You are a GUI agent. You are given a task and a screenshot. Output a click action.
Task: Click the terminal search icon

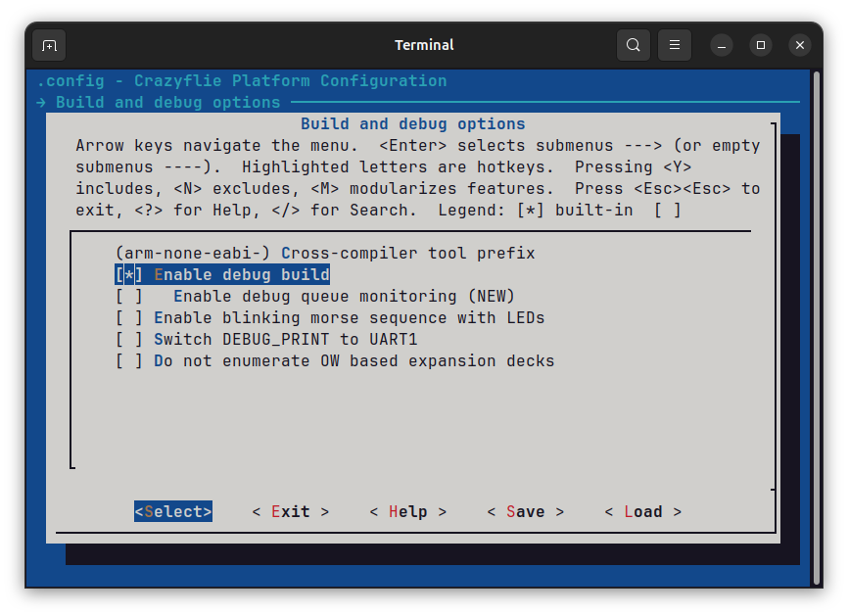[x=634, y=45]
